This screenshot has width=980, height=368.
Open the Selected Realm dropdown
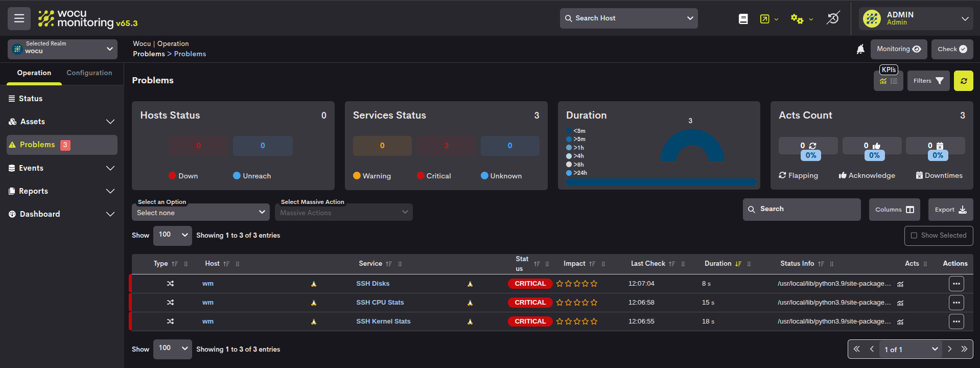pos(62,49)
